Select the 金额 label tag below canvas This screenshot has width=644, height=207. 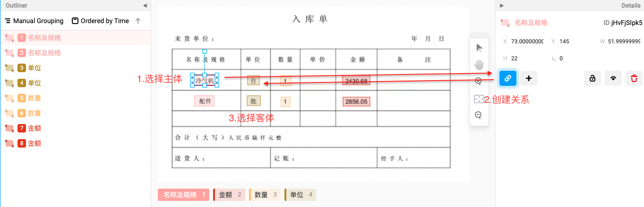pyautogui.click(x=229, y=195)
